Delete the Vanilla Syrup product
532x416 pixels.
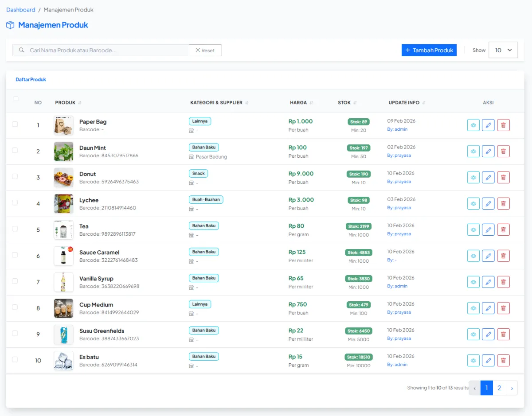503,282
